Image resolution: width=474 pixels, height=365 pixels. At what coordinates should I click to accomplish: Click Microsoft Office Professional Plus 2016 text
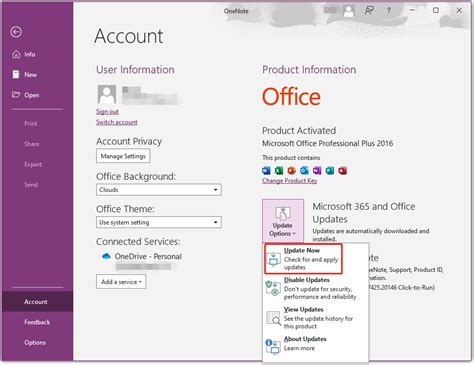click(328, 143)
